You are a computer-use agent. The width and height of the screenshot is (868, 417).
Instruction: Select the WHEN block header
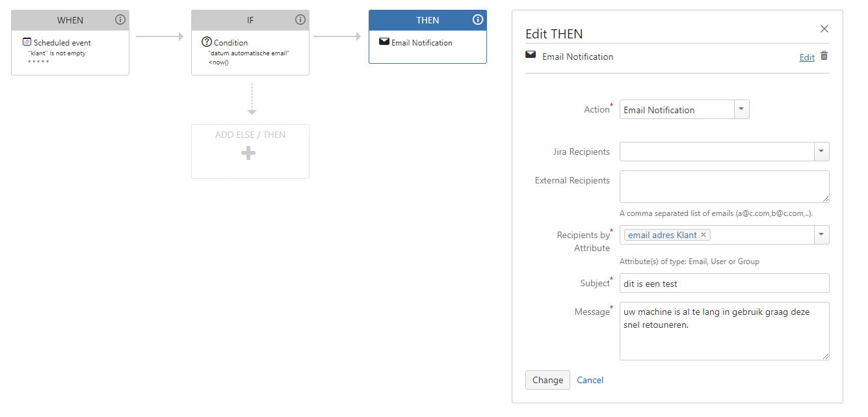(x=70, y=20)
